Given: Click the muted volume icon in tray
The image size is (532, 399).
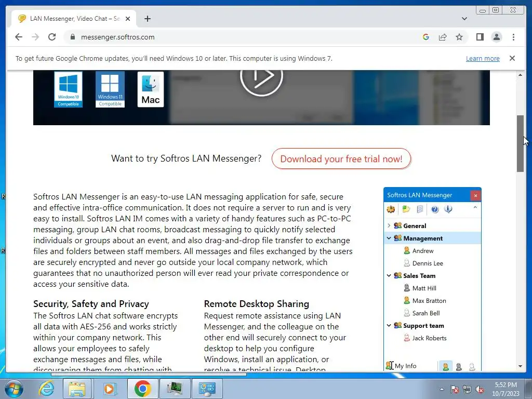Looking at the screenshot, I should (x=480, y=390).
